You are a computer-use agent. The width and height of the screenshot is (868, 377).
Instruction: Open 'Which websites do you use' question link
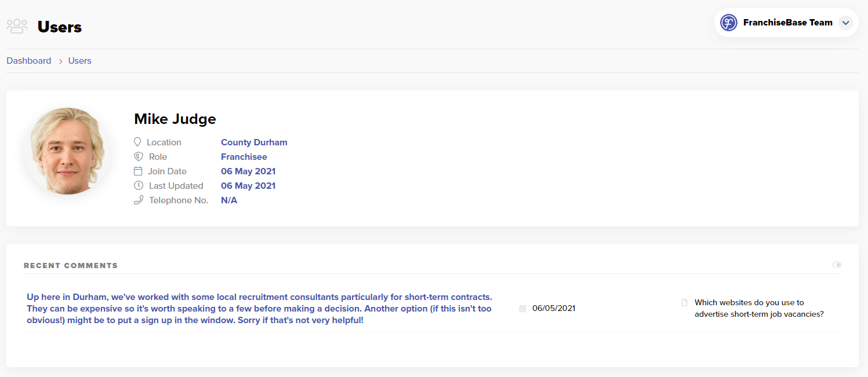point(759,308)
